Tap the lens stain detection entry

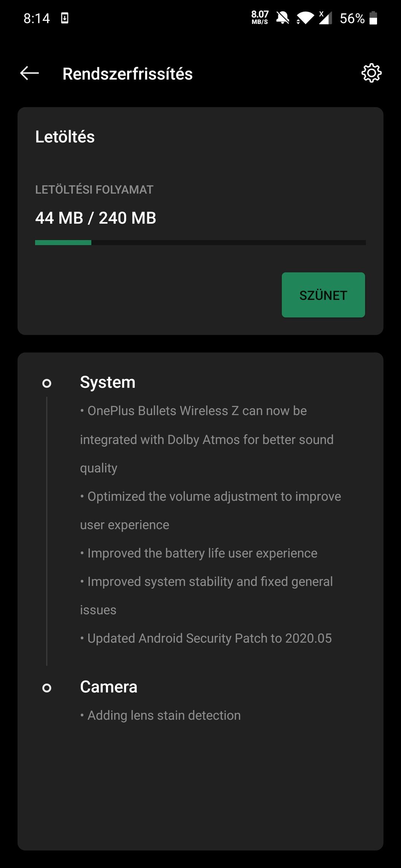[163, 715]
